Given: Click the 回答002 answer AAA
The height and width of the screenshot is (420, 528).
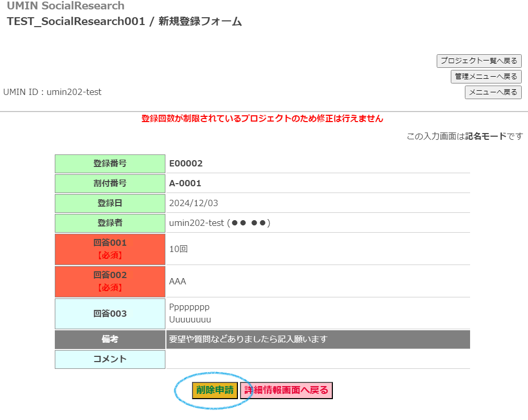Looking at the screenshot, I should [177, 282].
